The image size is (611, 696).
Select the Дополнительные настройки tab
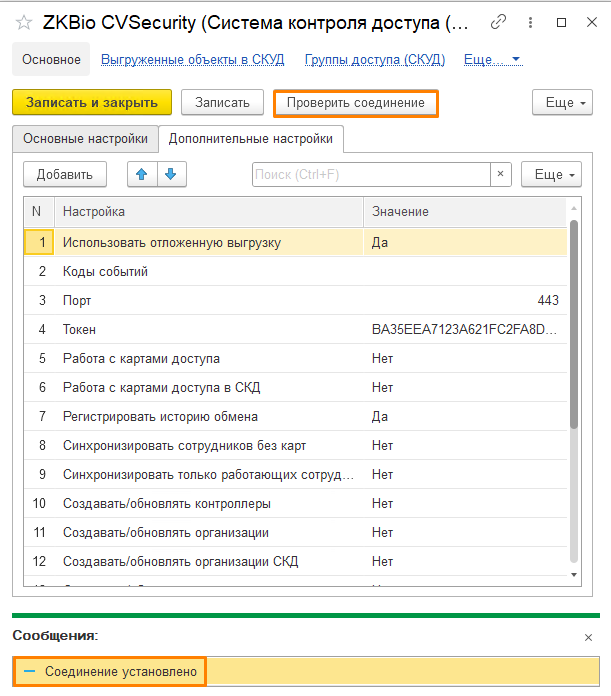tap(250, 139)
